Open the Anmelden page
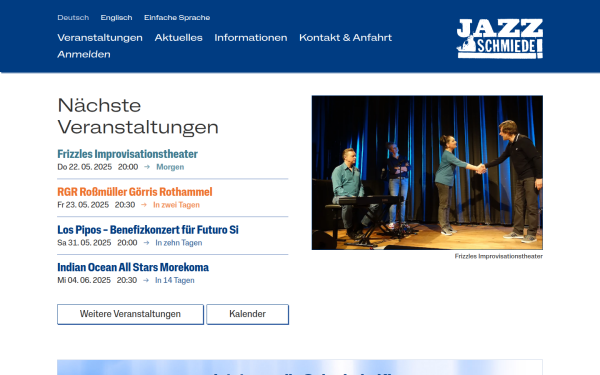 (84, 54)
